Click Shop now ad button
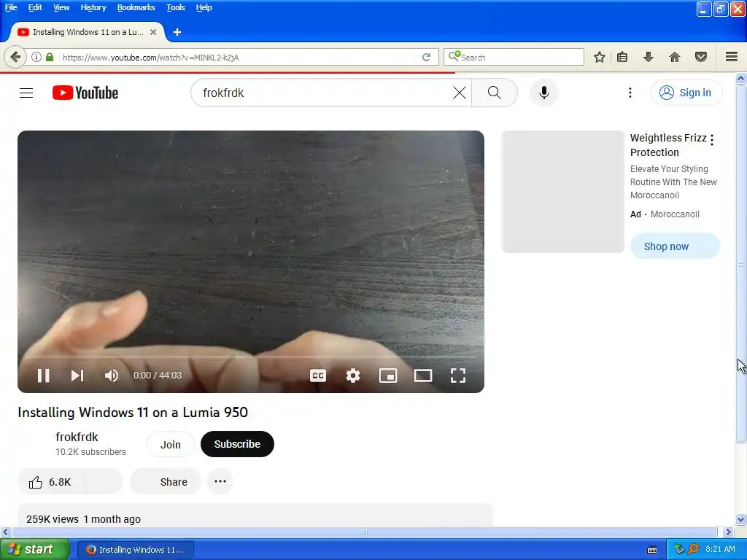Viewport: 747px width, 560px height. 675,246
